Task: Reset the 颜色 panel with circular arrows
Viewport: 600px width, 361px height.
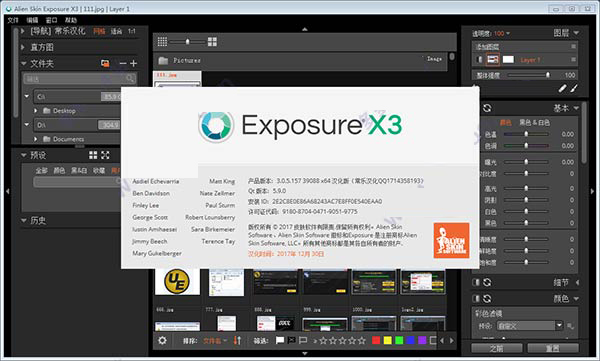Action: pos(487,299)
